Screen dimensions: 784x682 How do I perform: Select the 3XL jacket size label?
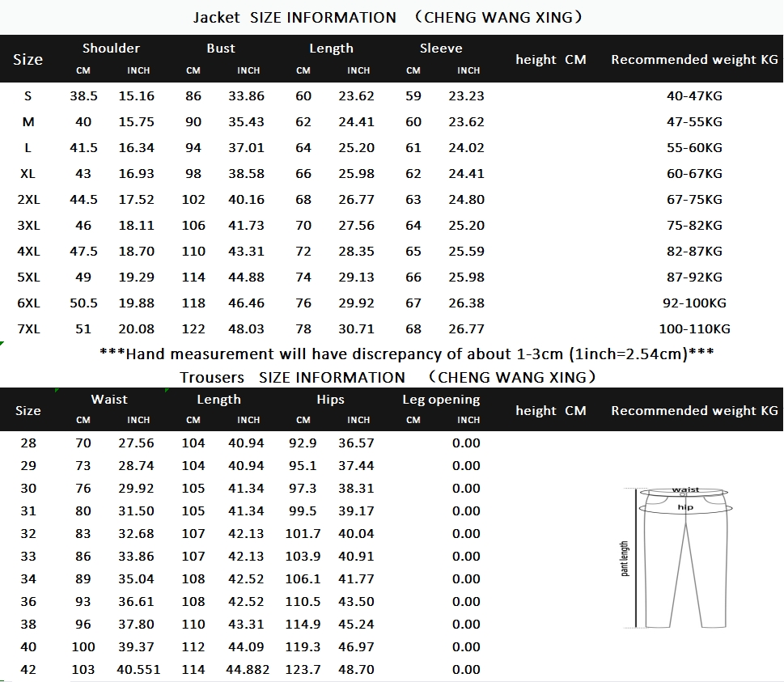[28, 226]
